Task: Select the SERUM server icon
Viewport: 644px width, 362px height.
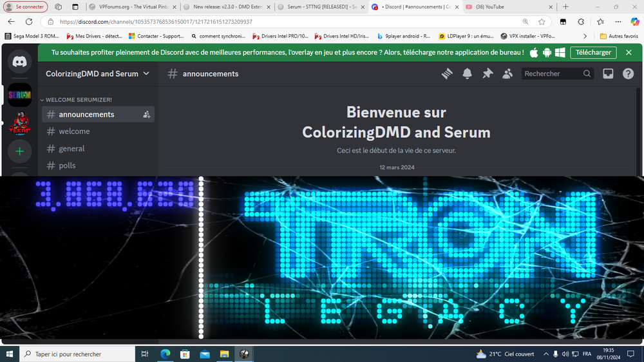Action: pyautogui.click(x=19, y=95)
